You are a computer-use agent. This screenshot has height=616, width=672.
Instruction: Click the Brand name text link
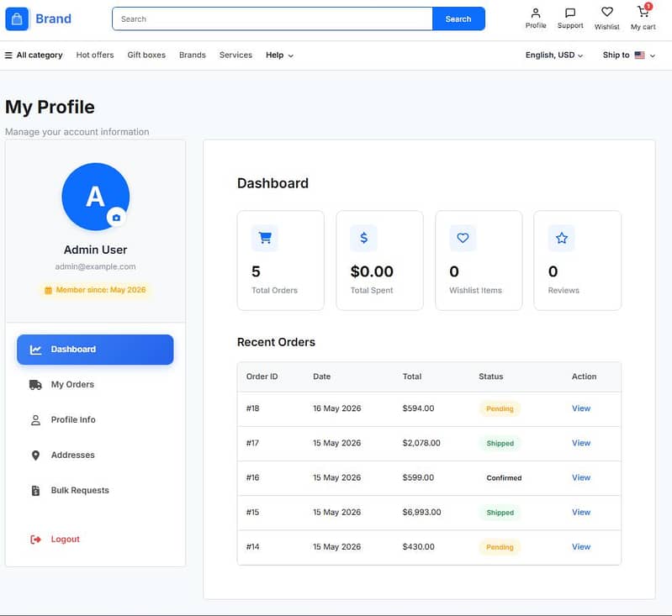point(54,18)
